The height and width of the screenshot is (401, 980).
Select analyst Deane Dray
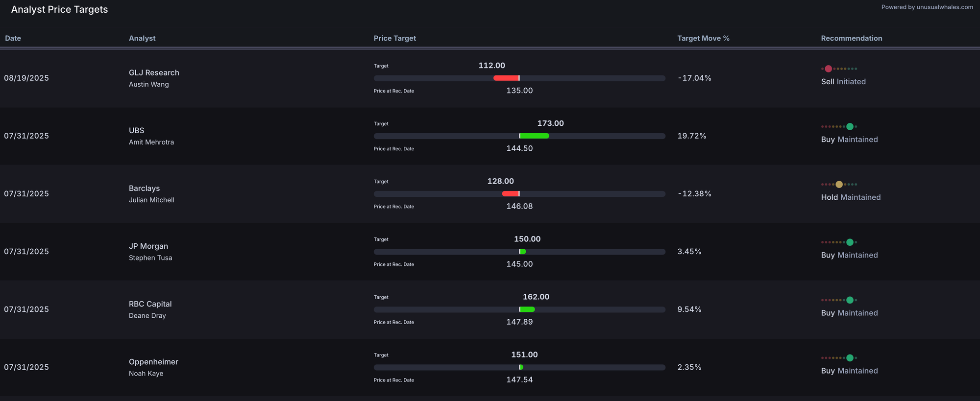click(147, 315)
